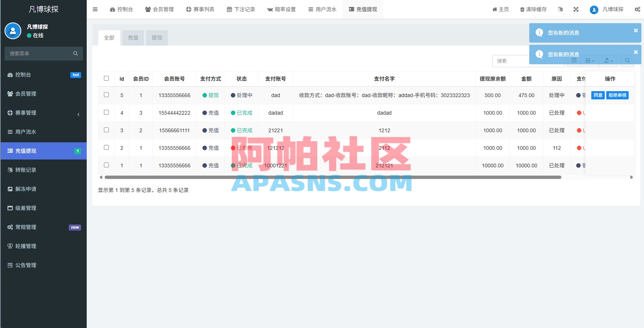Open 下注记录 in the top navigation
Screen dimensions: 644x328
click(241, 9)
